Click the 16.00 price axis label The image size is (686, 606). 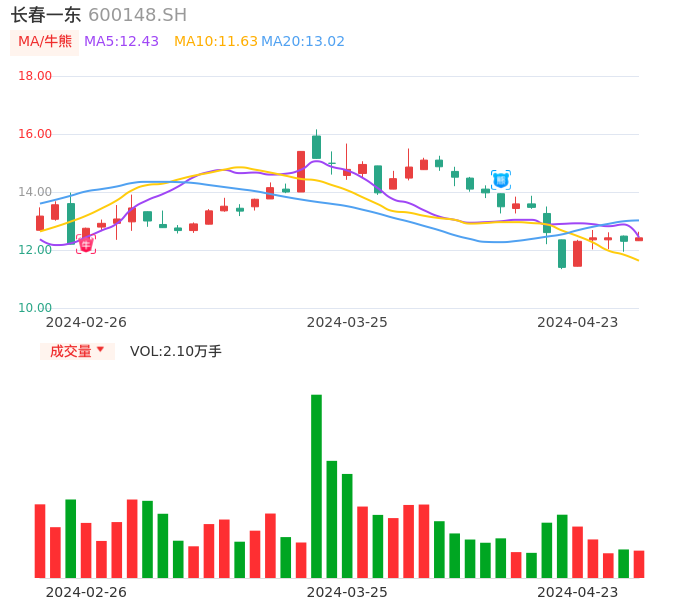coord(35,134)
